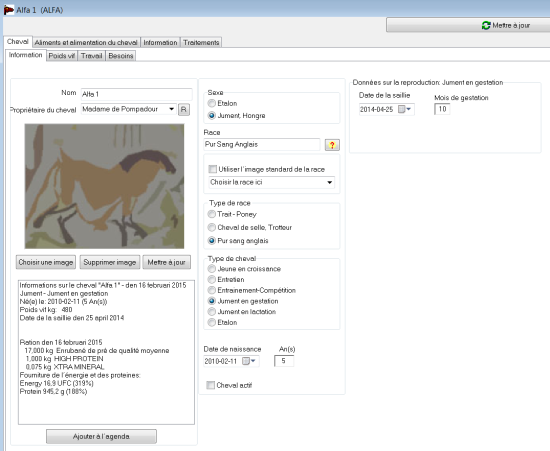Switch to the Cheval main tab
The width and height of the screenshot is (550, 451).
coord(18,42)
